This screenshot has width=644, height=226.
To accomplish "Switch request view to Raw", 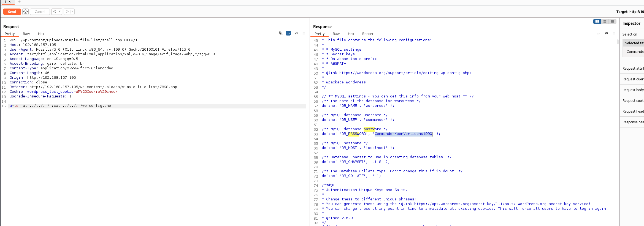I will 26,34.
